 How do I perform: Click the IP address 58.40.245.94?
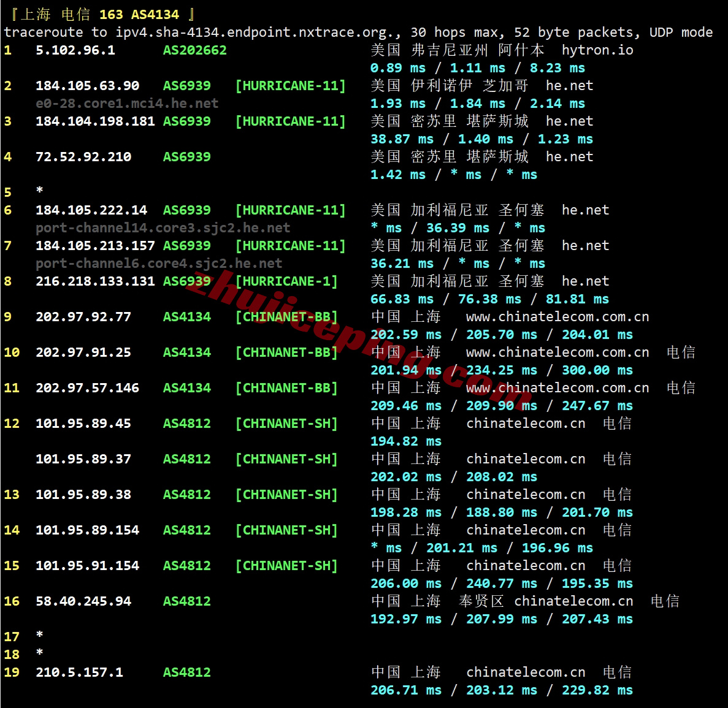point(83,601)
